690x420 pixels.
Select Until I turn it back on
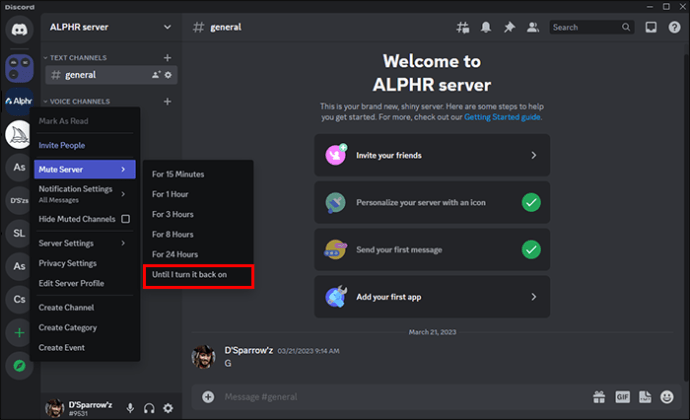[198, 275]
